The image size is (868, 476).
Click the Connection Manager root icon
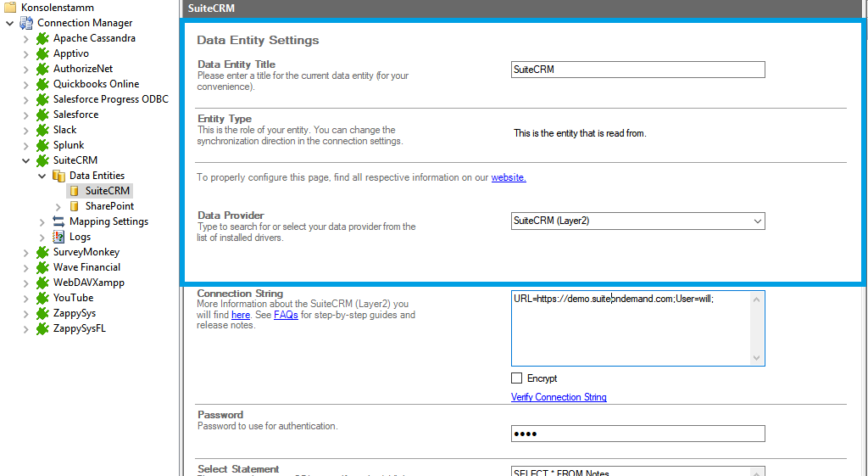pos(26,23)
